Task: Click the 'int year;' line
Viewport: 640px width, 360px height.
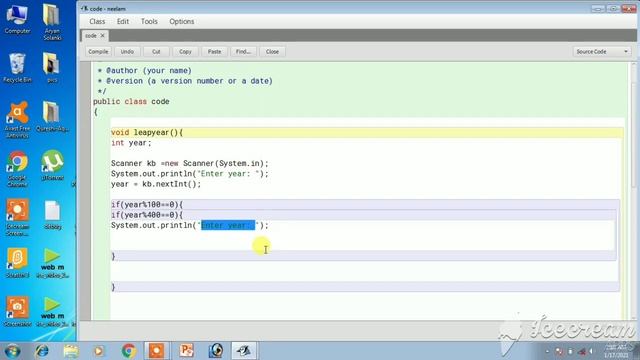Action: click(x=131, y=143)
